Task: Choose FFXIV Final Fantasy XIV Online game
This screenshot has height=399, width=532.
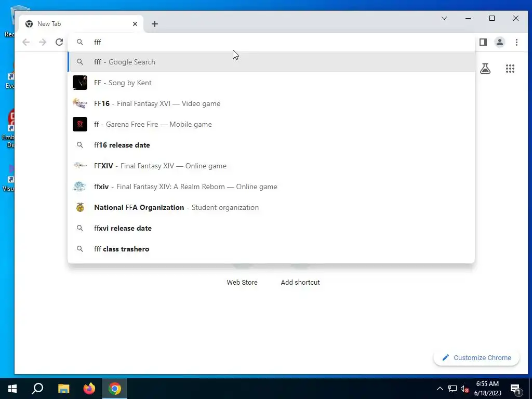Action: click(271, 166)
